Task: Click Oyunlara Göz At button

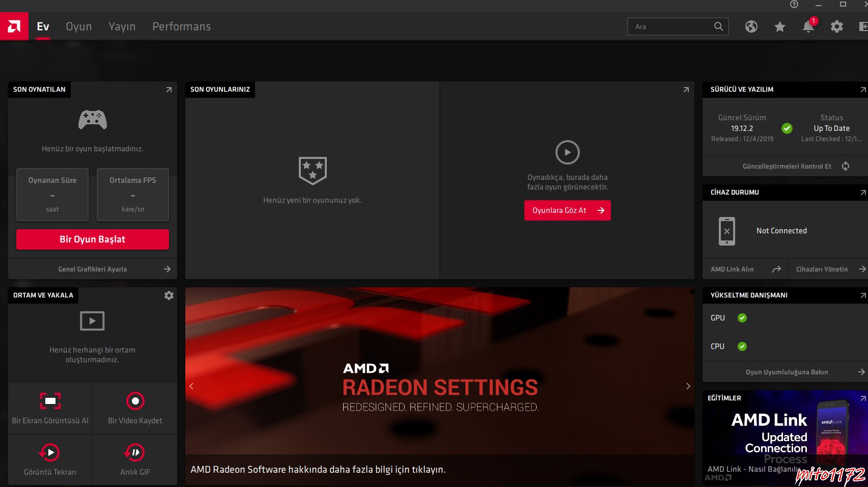Action: click(x=568, y=210)
